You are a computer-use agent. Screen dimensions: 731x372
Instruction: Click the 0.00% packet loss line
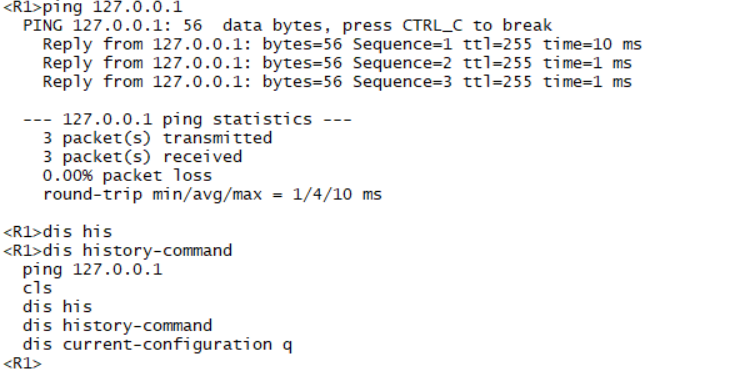pos(127,176)
